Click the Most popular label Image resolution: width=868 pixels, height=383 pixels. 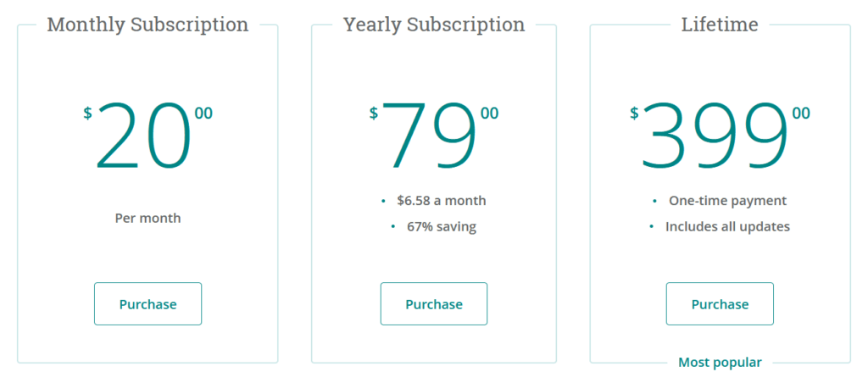720,363
